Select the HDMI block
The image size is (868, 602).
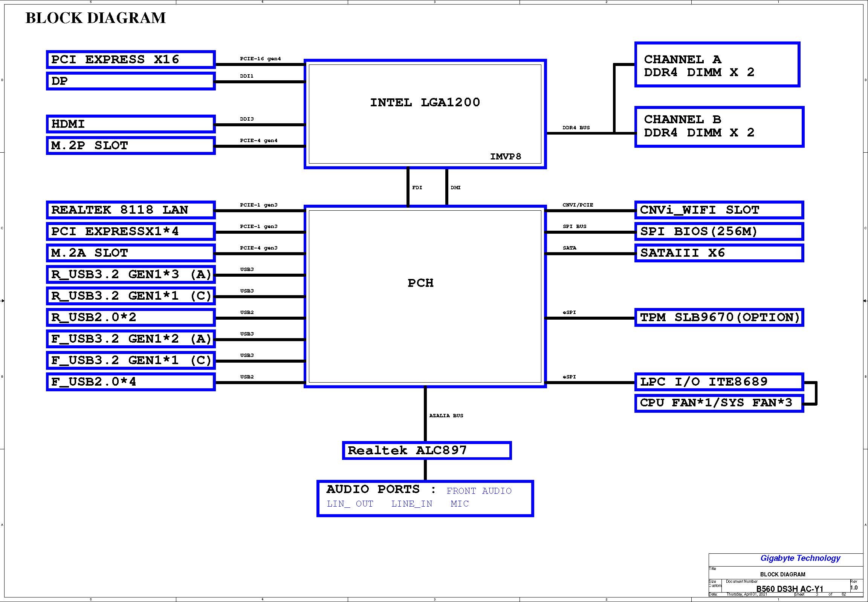(x=131, y=124)
